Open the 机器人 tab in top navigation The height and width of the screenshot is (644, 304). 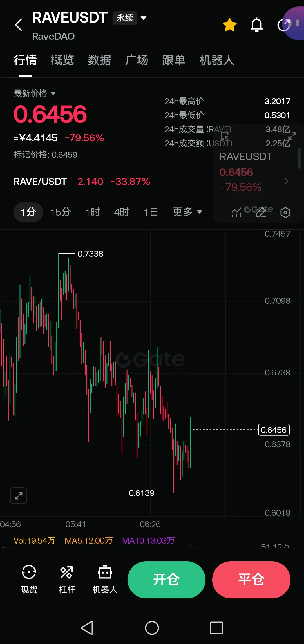point(217,60)
